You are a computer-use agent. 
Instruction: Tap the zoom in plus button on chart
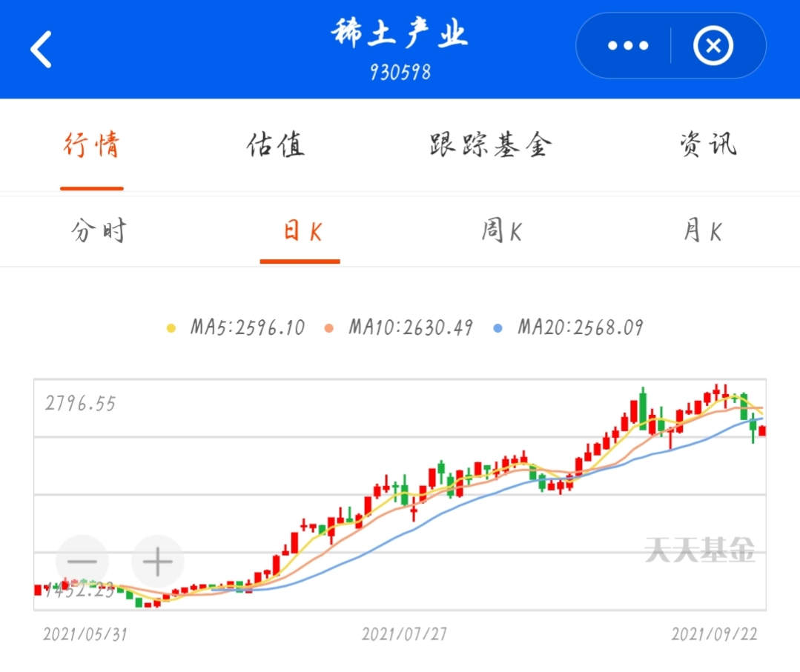(157, 562)
